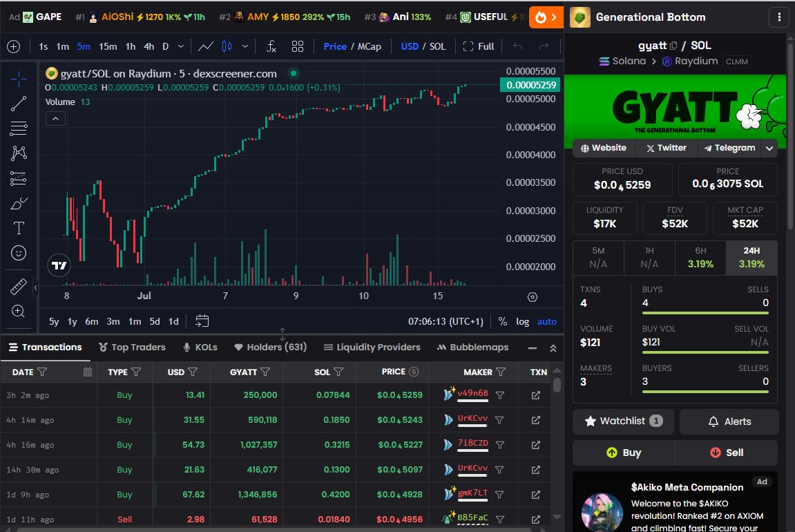Open the Holders (631) tab
The image size is (795, 532).
tap(271, 348)
